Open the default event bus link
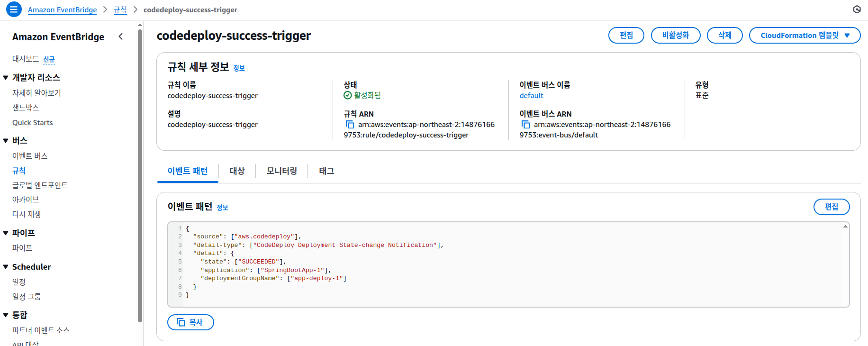This screenshot has width=868, height=346. (531, 96)
